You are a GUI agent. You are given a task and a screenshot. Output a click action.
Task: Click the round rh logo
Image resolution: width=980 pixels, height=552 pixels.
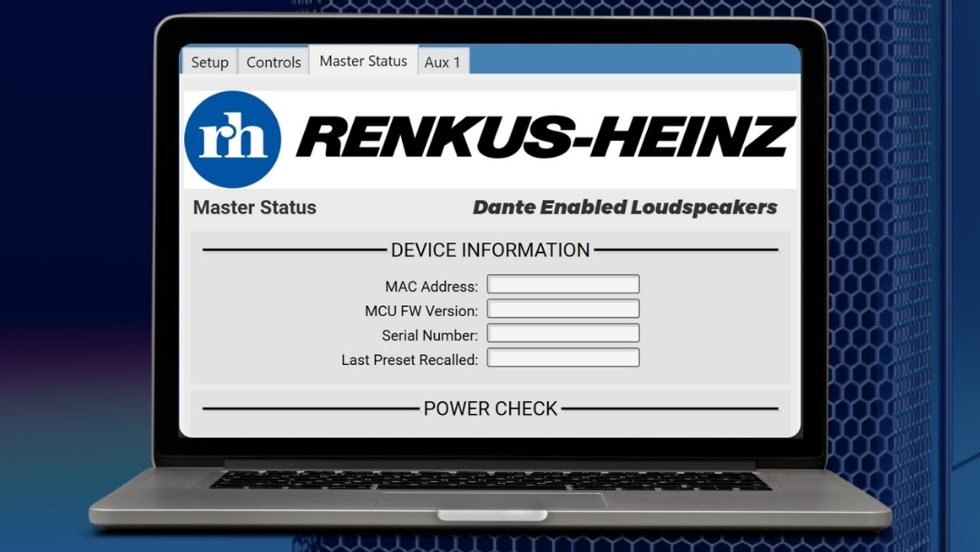[232, 140]
